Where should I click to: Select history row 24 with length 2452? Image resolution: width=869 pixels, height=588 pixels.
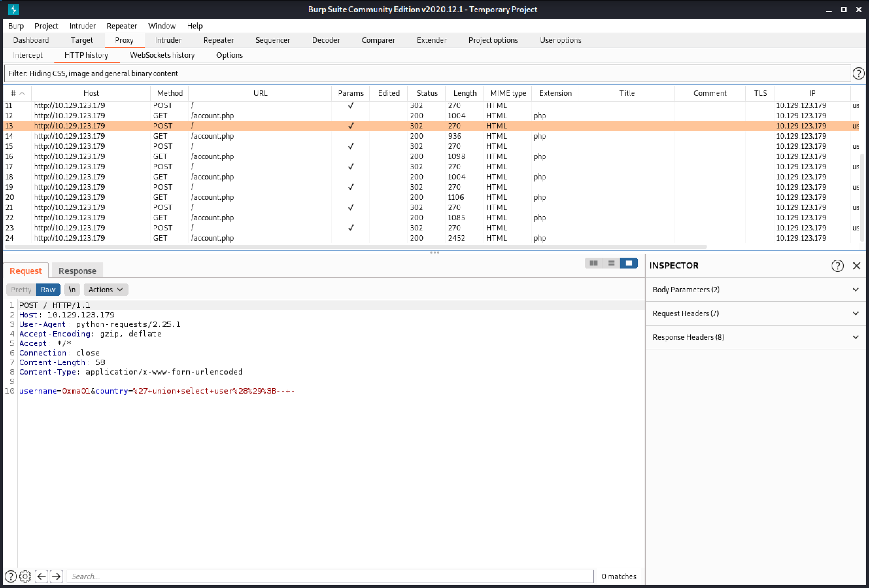tap(431, 238)
